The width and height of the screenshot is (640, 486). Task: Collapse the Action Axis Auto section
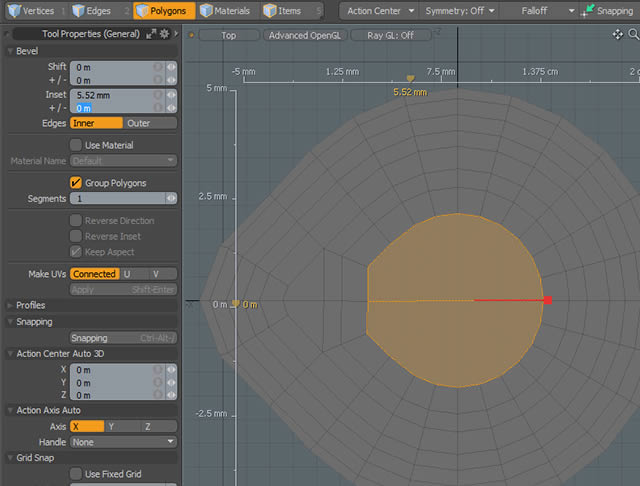click(10, 411)
